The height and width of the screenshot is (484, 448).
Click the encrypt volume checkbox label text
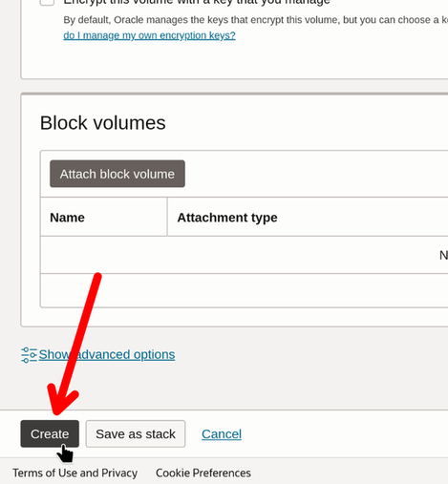pos(197,3)
